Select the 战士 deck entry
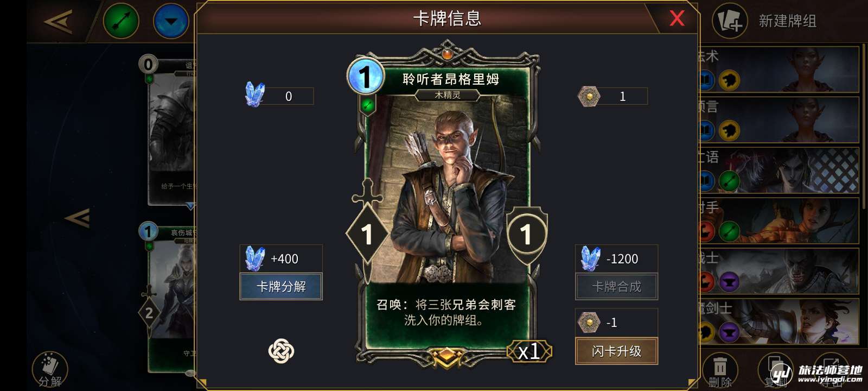 [779, 271]
